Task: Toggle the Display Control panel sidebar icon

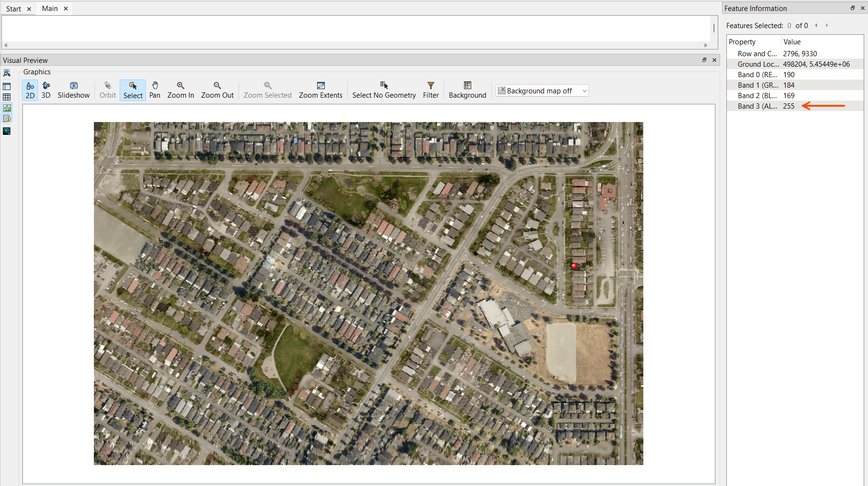Action: pyautogui.click(x=7, y=86)
